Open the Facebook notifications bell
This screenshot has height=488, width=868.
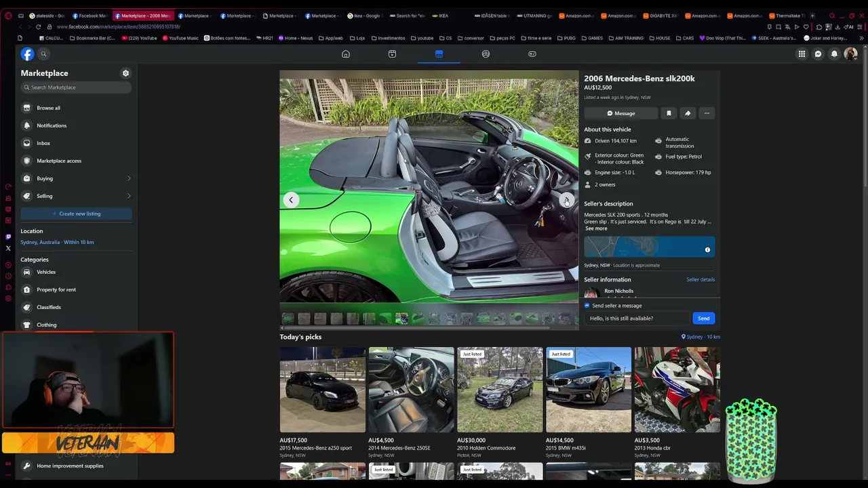tap(834, 54)
